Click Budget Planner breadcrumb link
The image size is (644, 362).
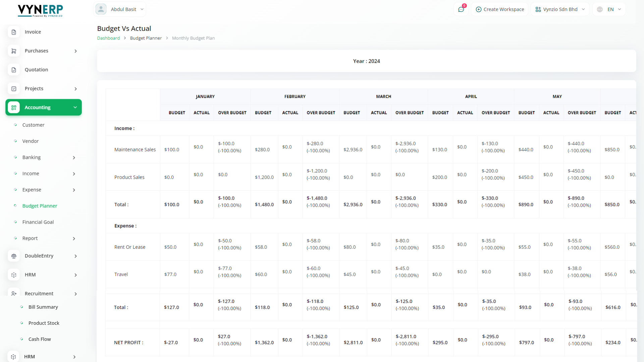click(146, 38)
